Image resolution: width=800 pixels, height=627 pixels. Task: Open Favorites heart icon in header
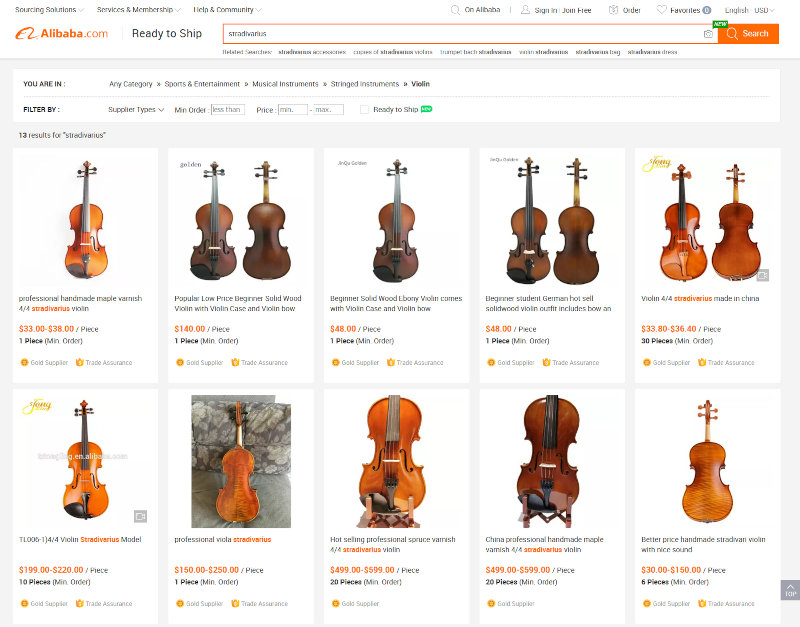[661, 10]
